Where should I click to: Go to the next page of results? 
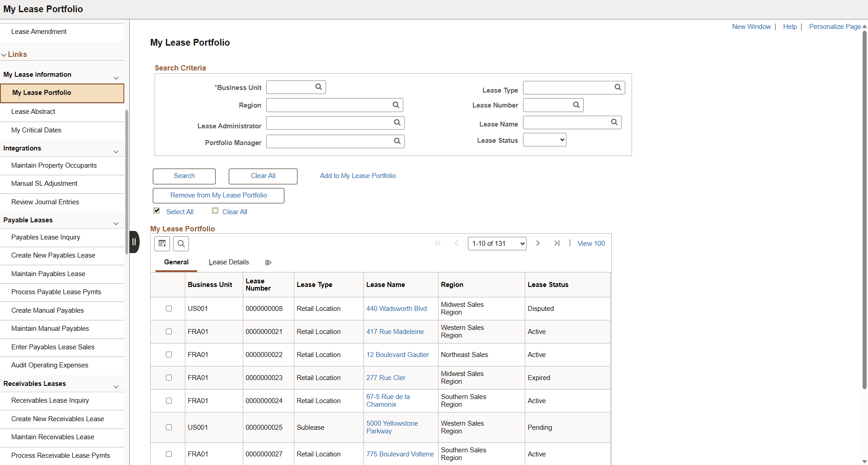(x=538, y=243)
